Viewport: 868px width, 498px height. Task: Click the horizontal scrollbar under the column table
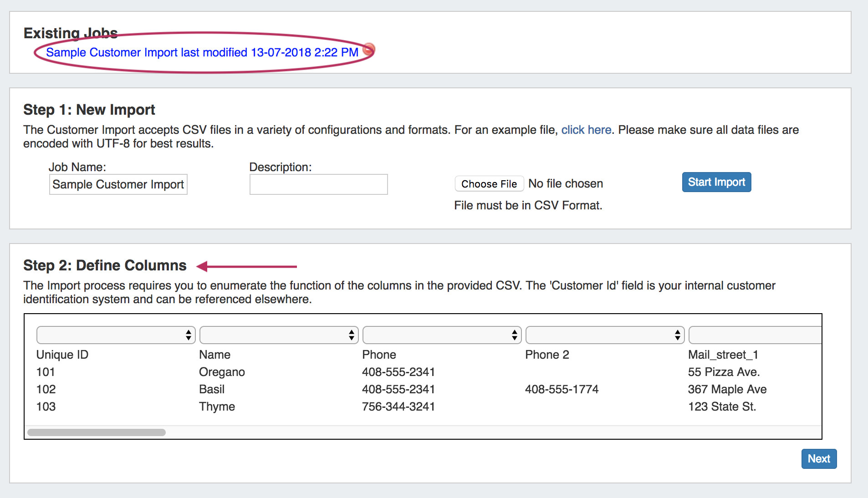97,432
